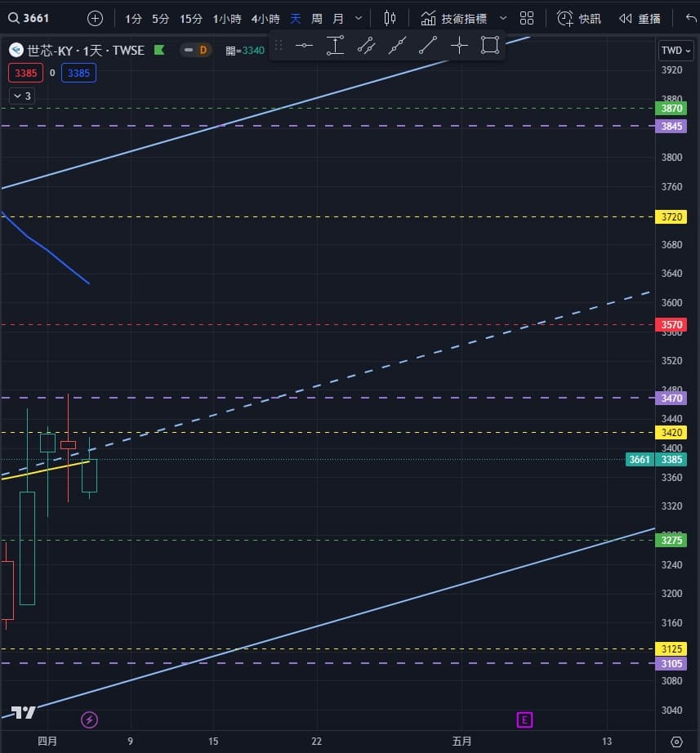This screenshot has width=700, height=753.
Task: Open the TWD currency dropdown
Action: [x=675, y=51]
